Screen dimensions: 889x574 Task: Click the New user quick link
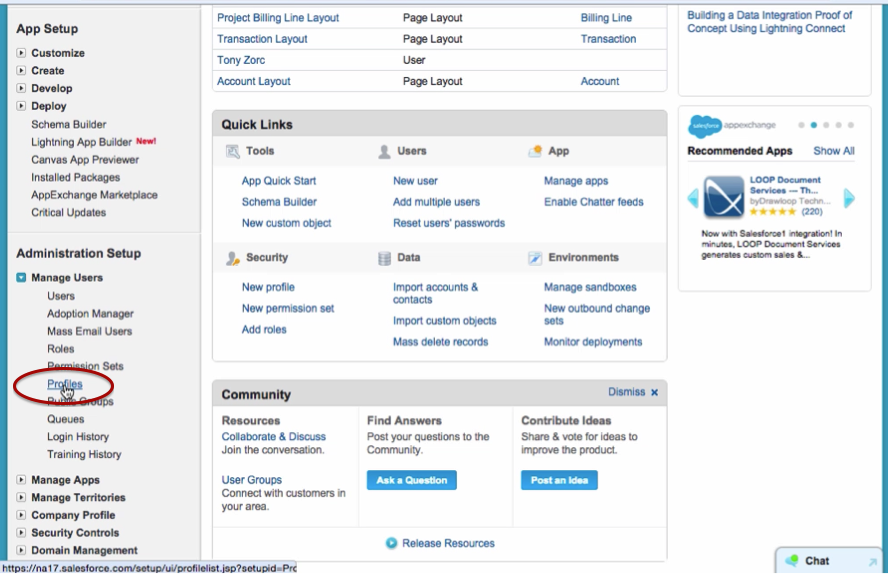click(x=416, y=181)
